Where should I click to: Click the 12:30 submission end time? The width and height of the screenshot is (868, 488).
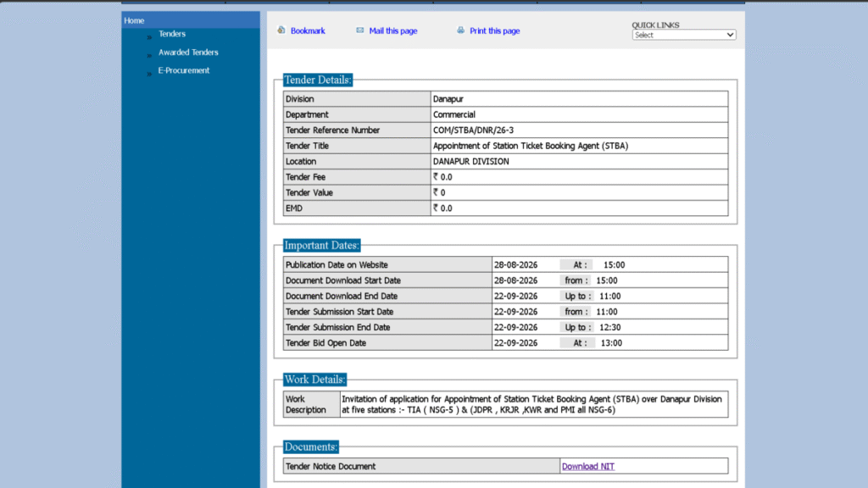coord(610,327)
